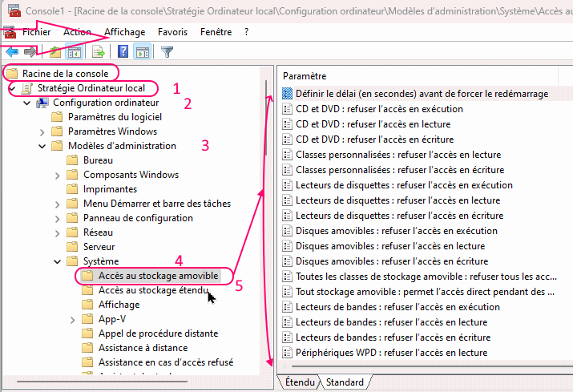Click the Stratégie Ordinateur local scroll icon
The height and width of the screenshot is (392, 573).
point(26,88)
